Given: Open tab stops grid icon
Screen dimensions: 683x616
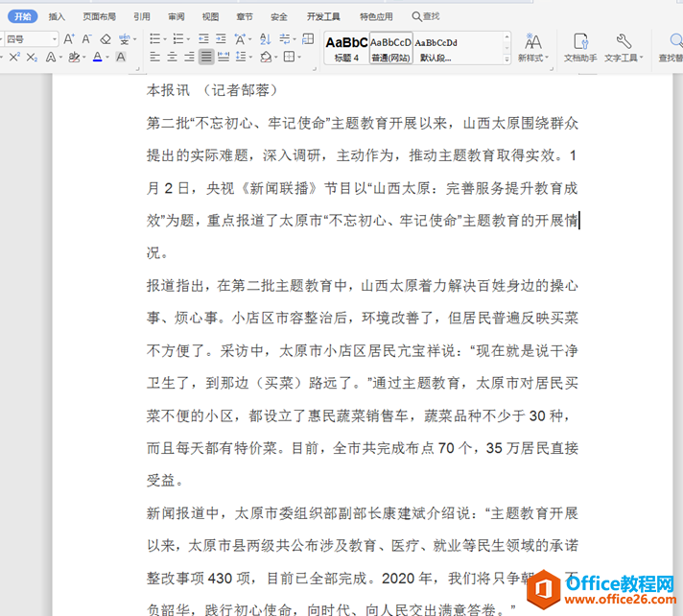Looking at the screenshot, I should [308, 39].
